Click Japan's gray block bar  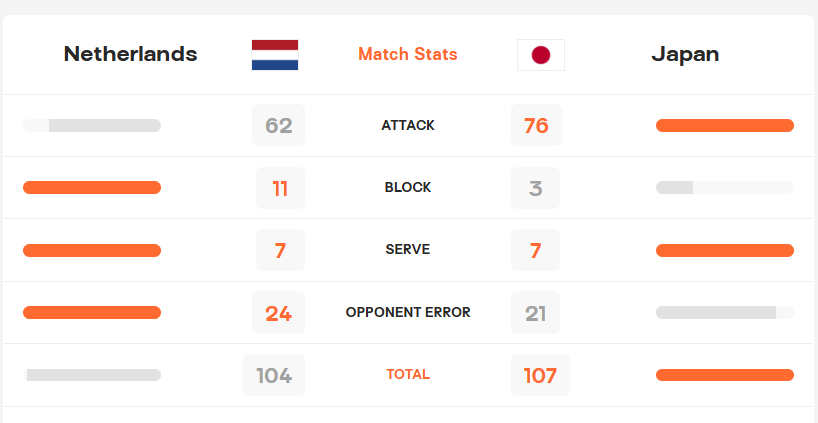click(674, 187)
